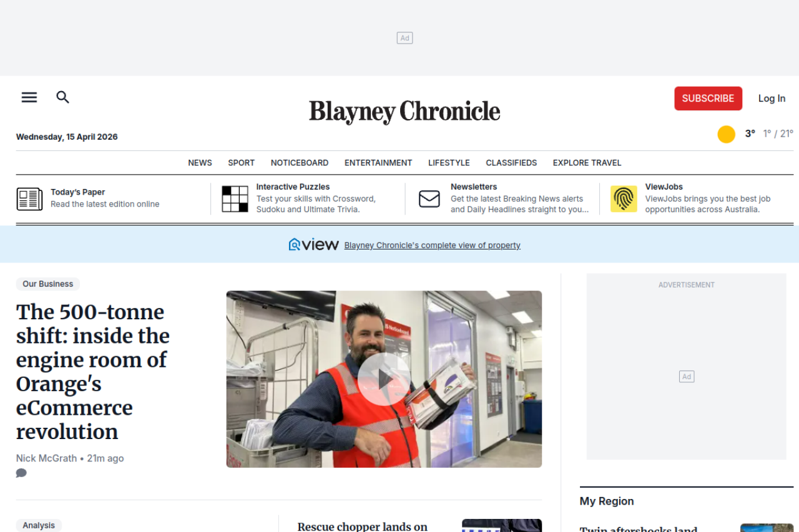Click the Our Business category tag
799x532 pixels.
pos(48,284)
